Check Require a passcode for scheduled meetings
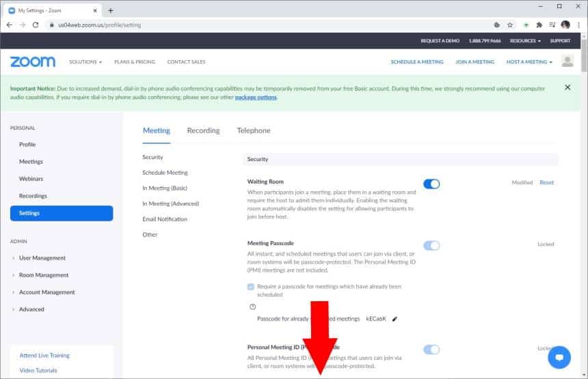588x379 pixels. click(x=251, y=287)
